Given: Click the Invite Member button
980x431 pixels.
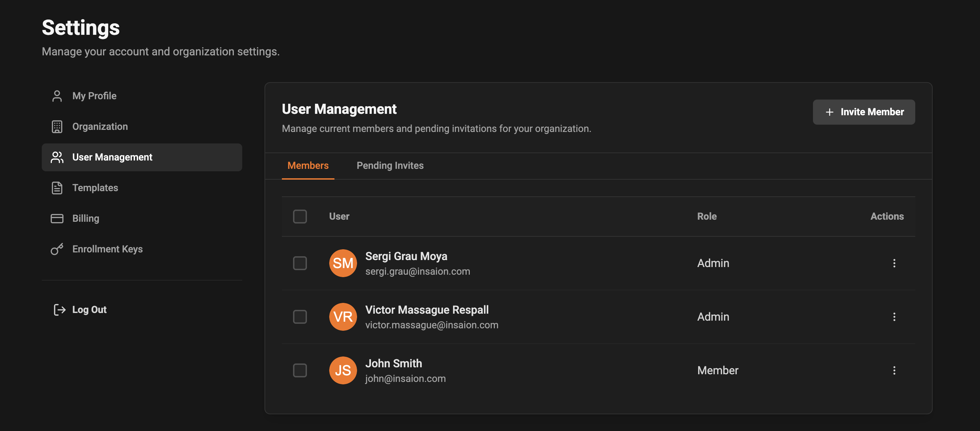Looking at the screenshot, I should pyautogui.click(x=864, y=112).
